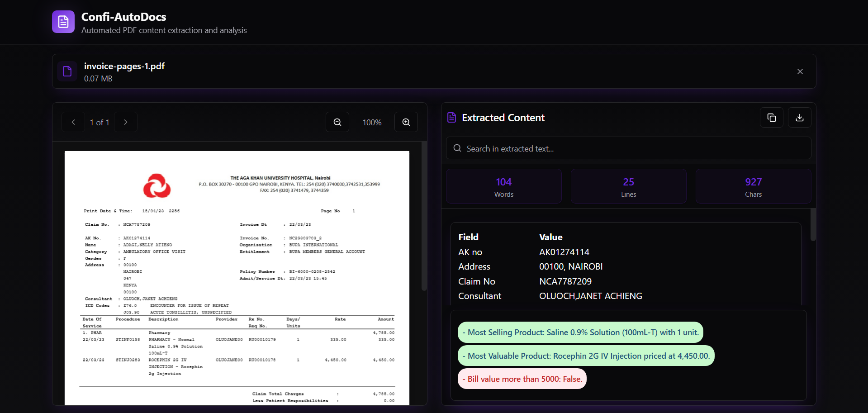Viewport: 868px width, 413px height.
Task: Click the 'Automated PDF content extraction' subtitle
Action: click(x=164, y=30)
